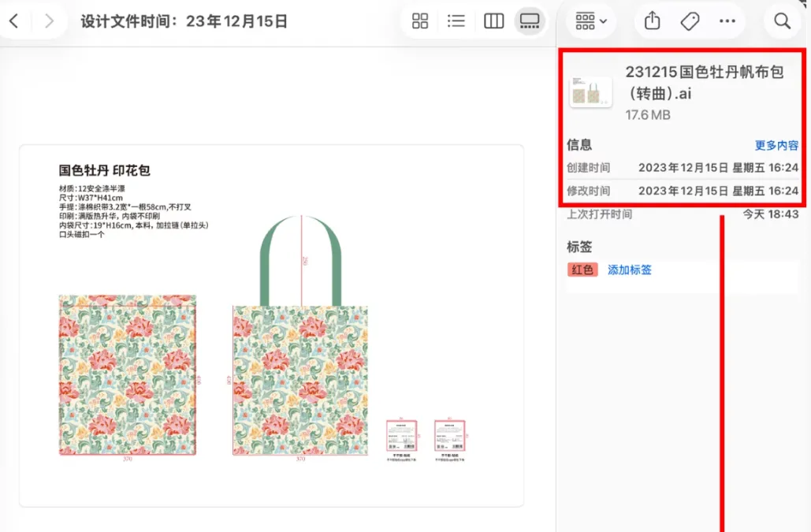Open the group-by view options dropdown
Viewport: 811px width, 532px height.
(591, 21)
